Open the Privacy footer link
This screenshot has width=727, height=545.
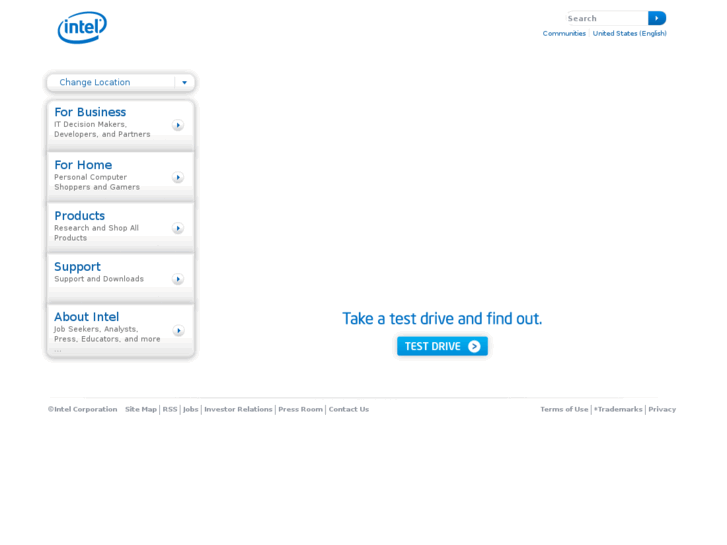[x=662, y=409]
